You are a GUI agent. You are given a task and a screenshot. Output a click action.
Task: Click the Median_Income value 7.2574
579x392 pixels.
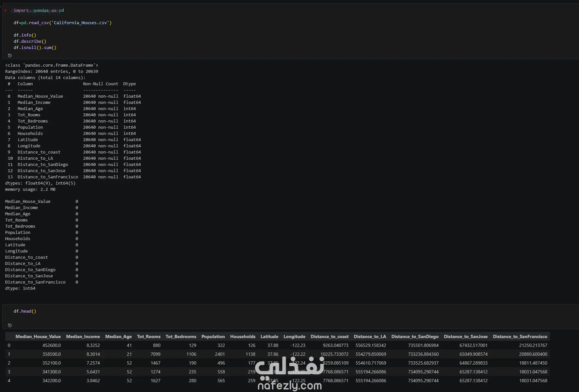click(93, 363)
